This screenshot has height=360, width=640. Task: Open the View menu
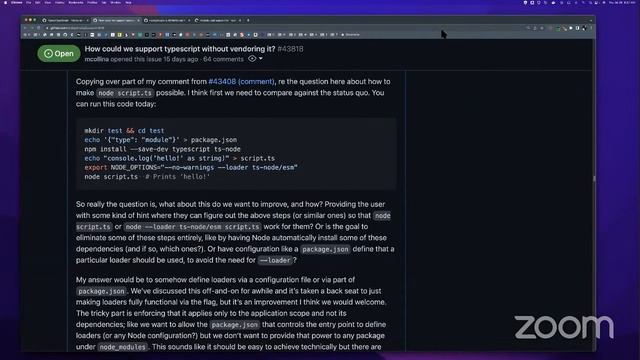[x=48, y=2]
